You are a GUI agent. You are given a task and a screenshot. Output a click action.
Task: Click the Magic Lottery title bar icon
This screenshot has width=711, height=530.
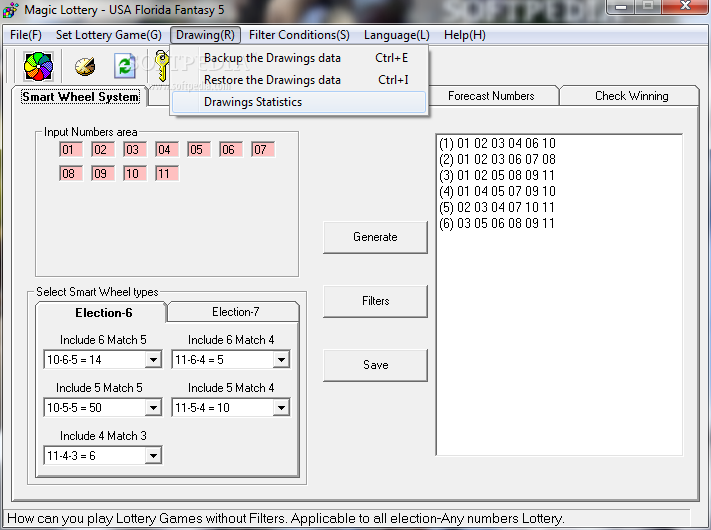[x=11, y=10]
